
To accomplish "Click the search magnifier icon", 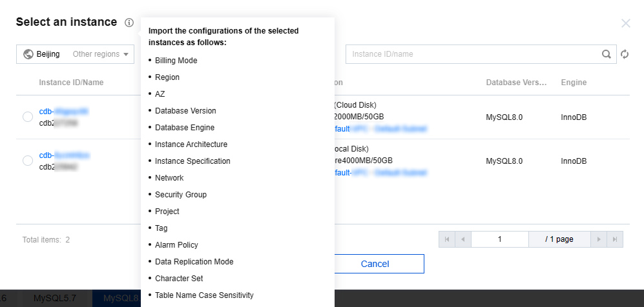I will coord(606,54).
